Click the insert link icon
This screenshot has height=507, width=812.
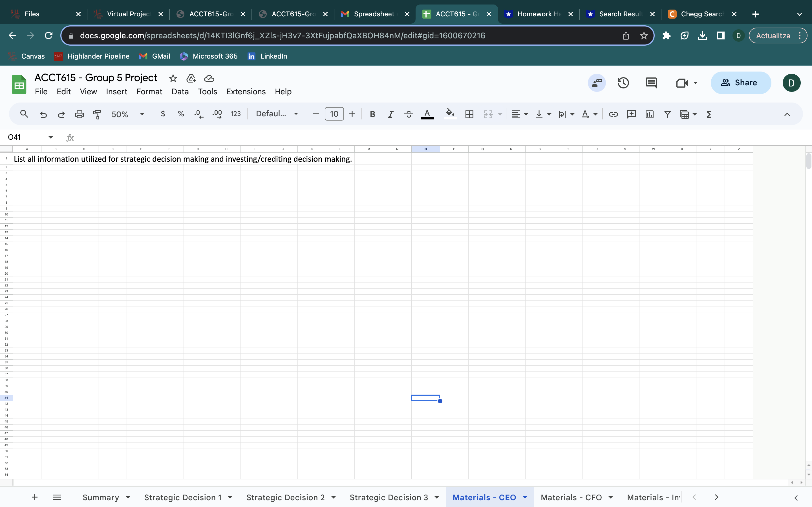tap(613, 114)
